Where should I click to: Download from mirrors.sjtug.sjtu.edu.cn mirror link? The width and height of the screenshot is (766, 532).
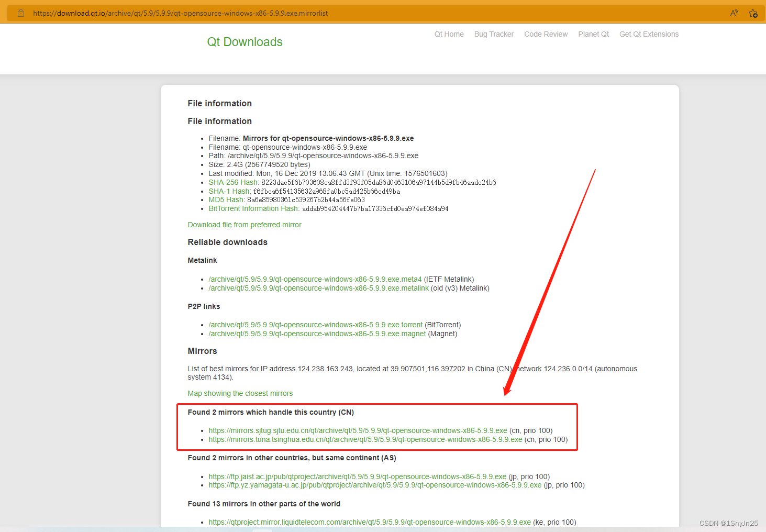click(358, 430)
